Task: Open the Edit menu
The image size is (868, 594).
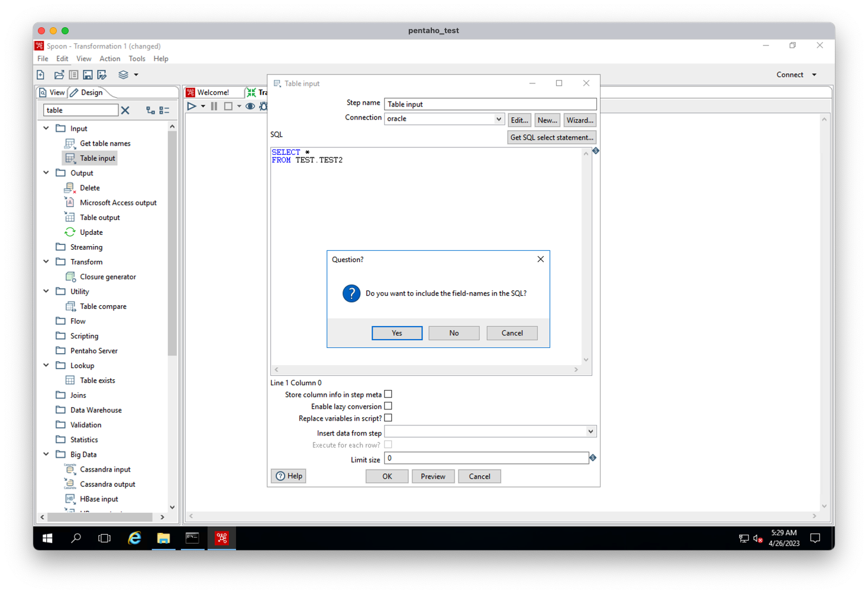Action: [62, 59]
